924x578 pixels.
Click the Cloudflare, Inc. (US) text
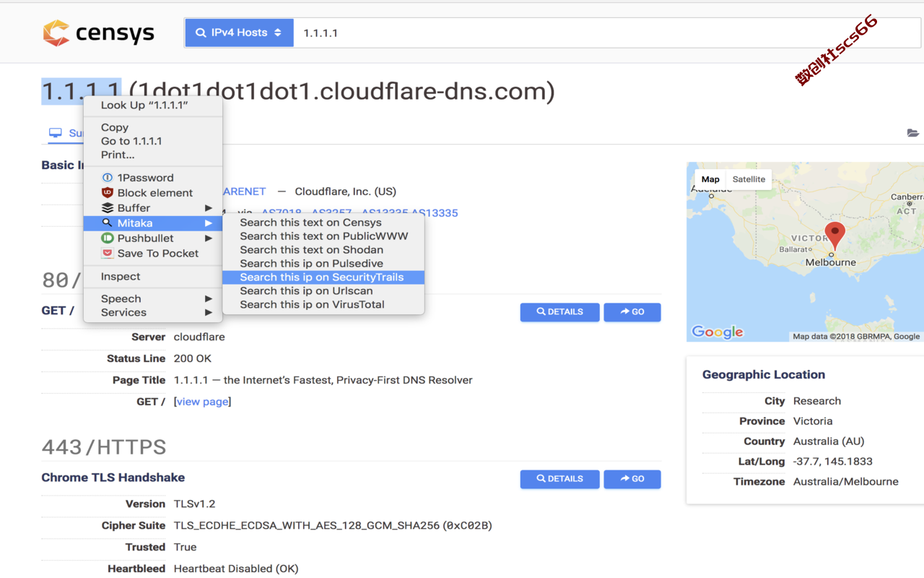[346, 191]
